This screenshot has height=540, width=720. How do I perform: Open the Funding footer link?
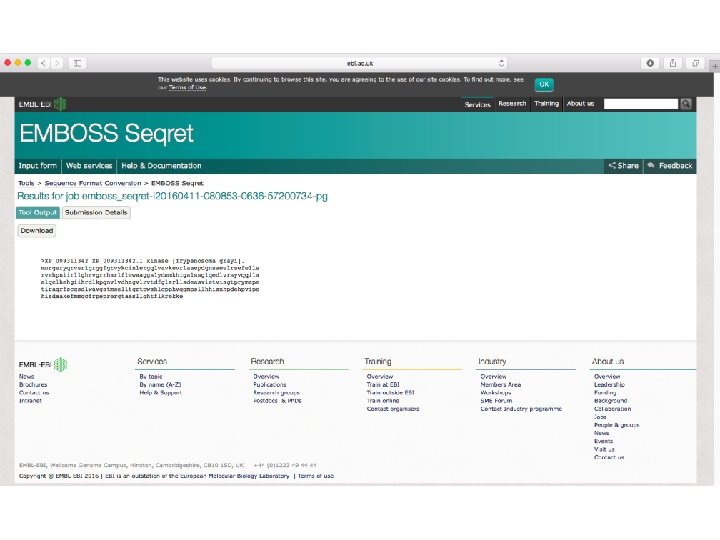605,393
